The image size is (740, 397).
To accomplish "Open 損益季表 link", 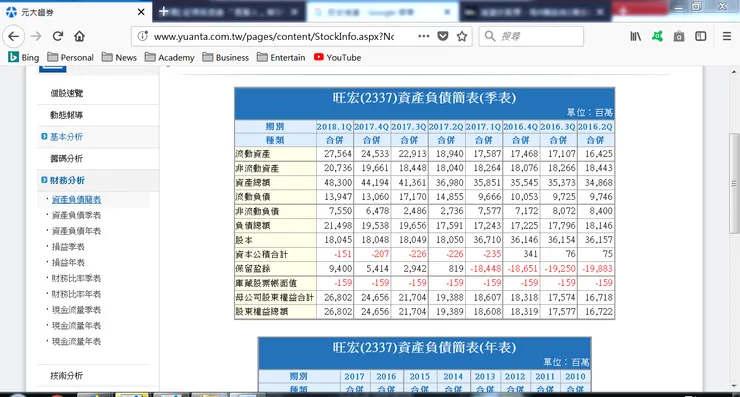I will [x=68, y=247].
